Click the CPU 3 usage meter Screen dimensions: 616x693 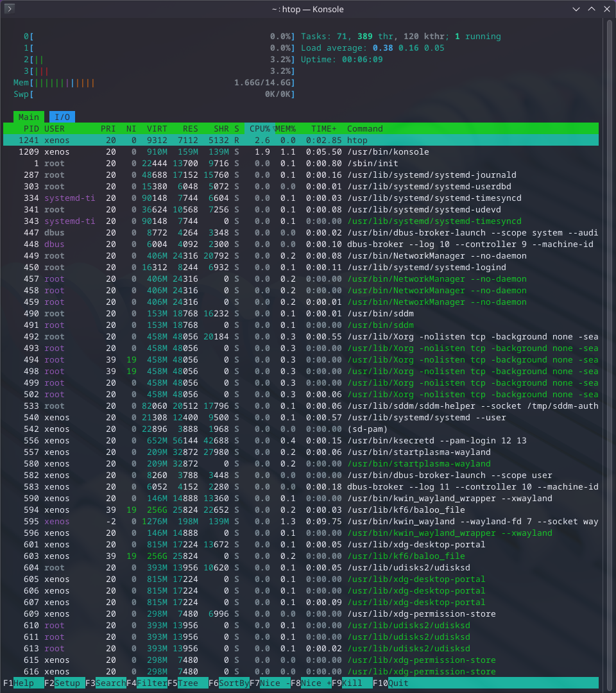click(x=159, y=71)
